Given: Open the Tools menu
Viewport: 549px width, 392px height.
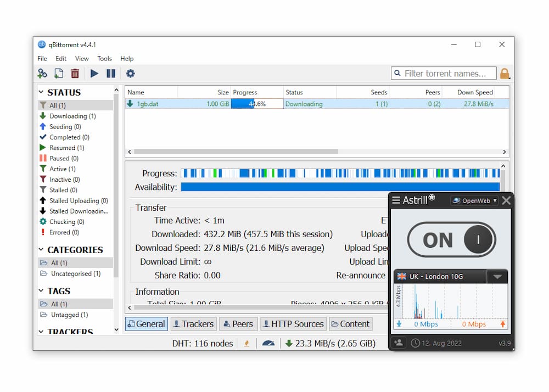Looking at the screenshot, I should (104, 58).
